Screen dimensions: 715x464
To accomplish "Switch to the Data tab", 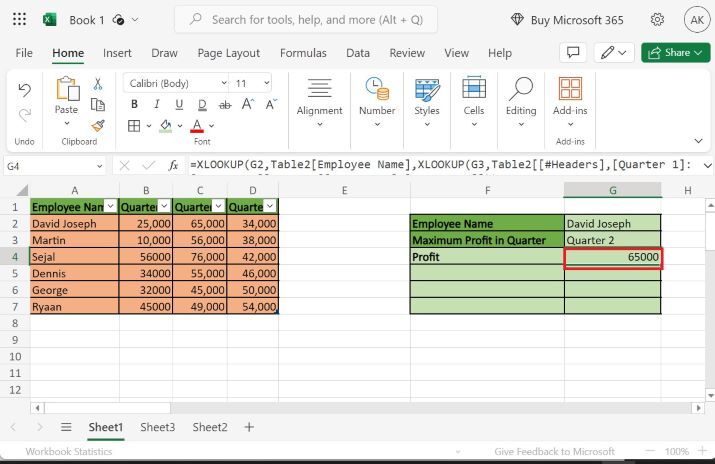I will click(x=358, y=53).
